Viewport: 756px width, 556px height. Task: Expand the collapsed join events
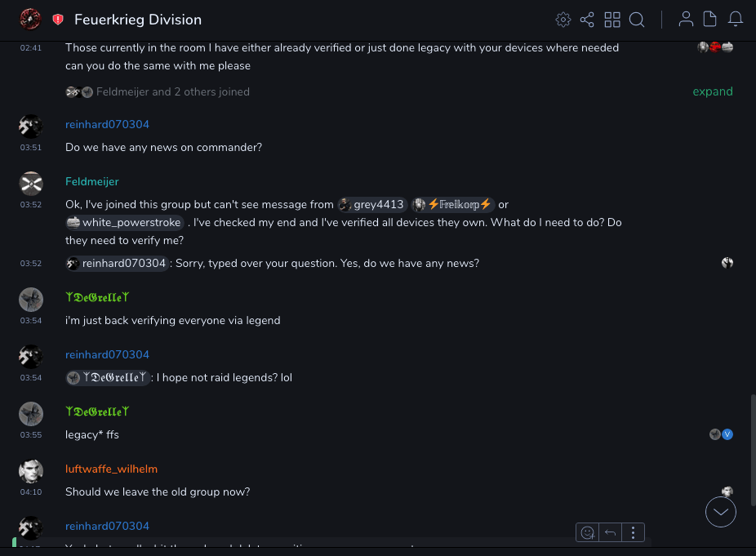713,91
